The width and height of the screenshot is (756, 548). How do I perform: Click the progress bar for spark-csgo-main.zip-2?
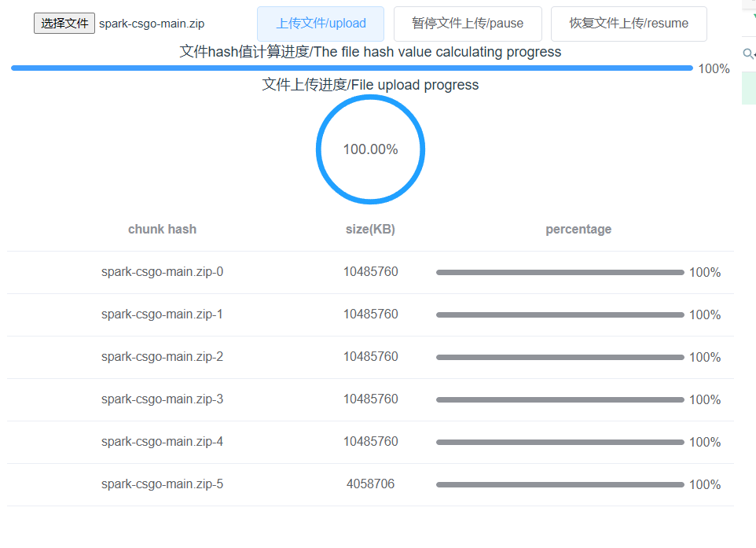[x=559, y=357]
